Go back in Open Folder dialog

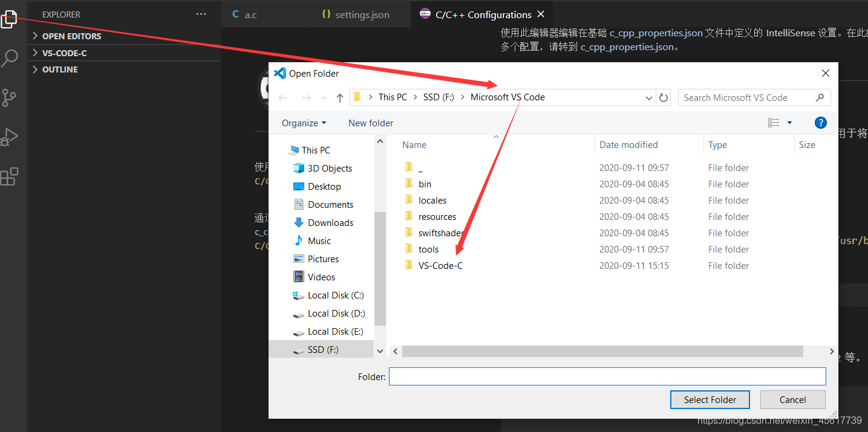tap(282, 97)
